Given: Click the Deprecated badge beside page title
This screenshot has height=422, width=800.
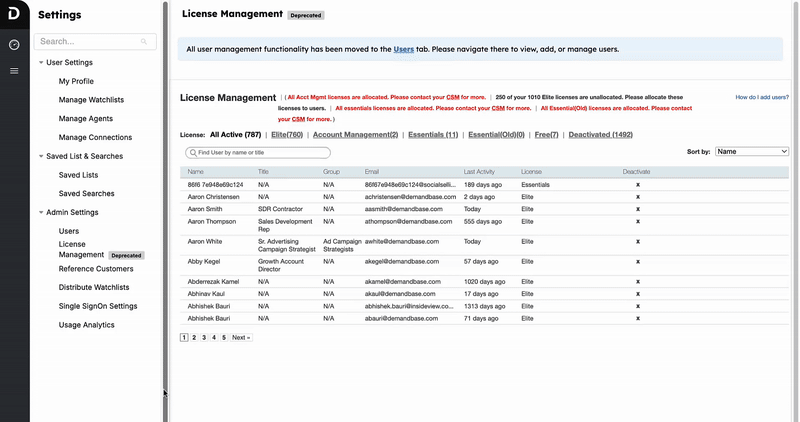Looking at the screenshot, I should 306,15.
